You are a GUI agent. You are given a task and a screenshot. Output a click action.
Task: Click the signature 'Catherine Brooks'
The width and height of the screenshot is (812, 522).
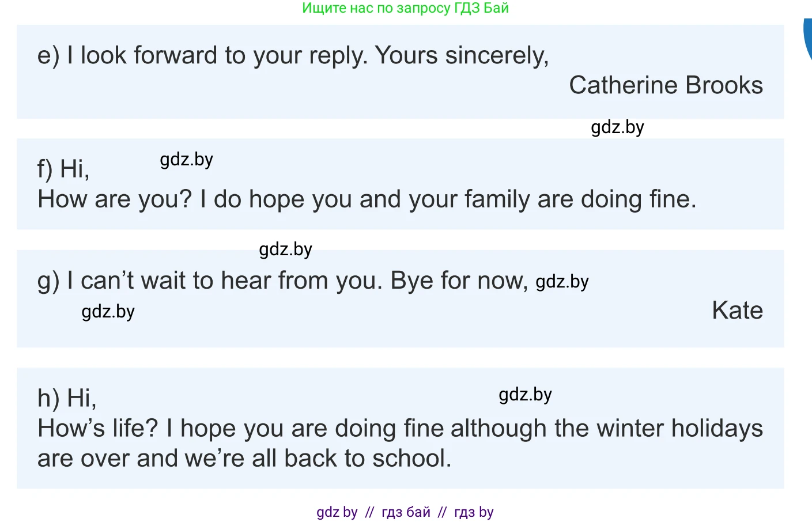coord(666,85)
